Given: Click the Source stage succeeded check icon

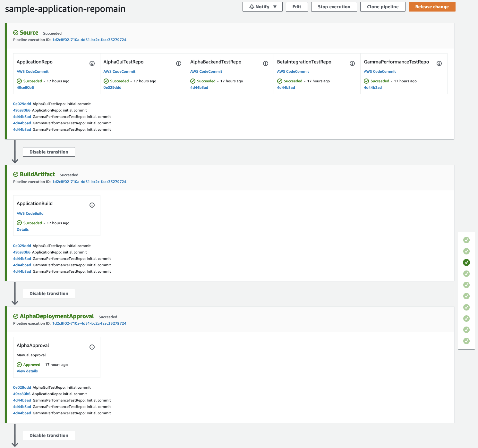Looking at the screenshot, I should [x=15, y=32].
